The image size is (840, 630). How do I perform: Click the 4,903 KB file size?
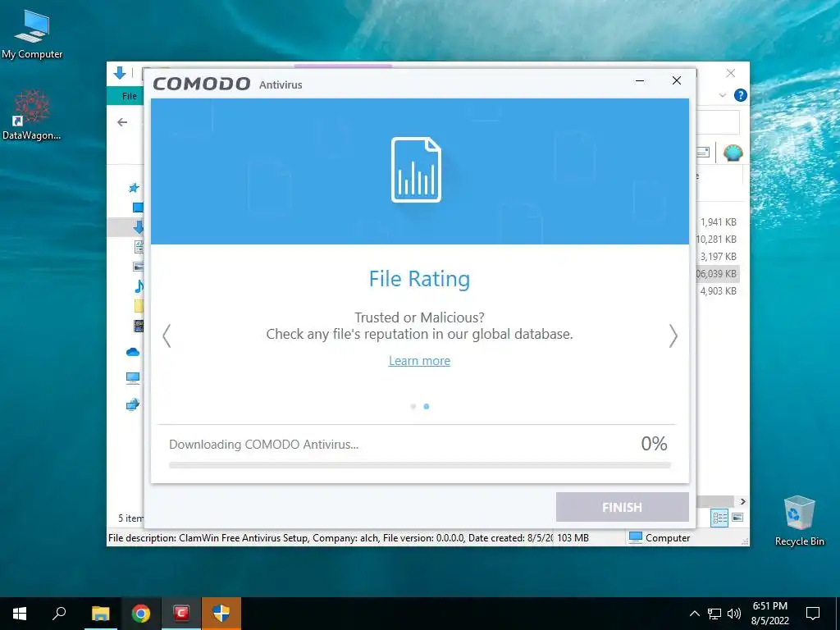[719, 291]
